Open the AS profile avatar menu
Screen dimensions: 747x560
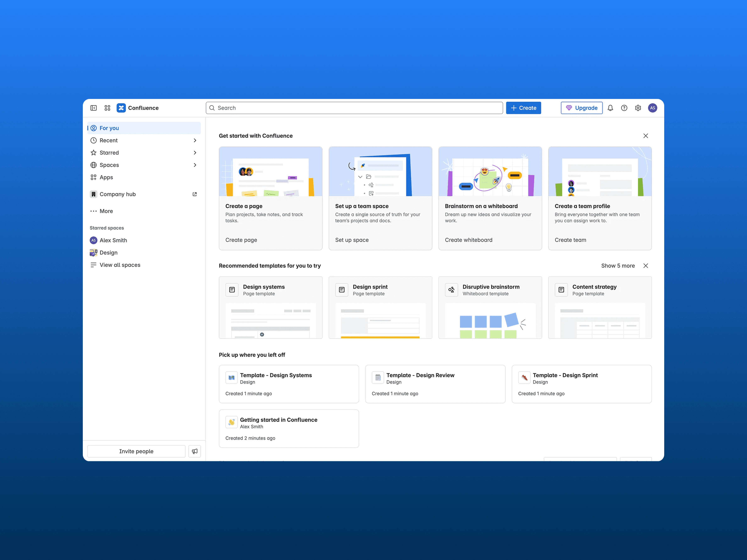click(x=652, y=108)
